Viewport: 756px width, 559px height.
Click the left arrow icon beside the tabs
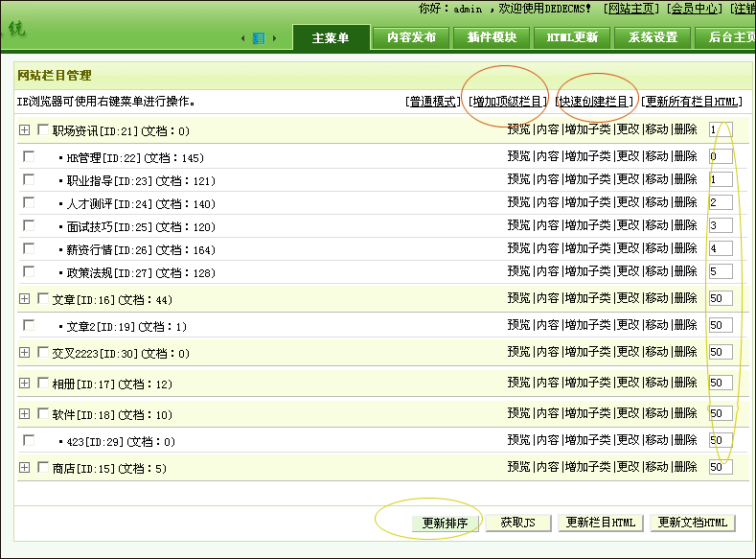[242, 38]
